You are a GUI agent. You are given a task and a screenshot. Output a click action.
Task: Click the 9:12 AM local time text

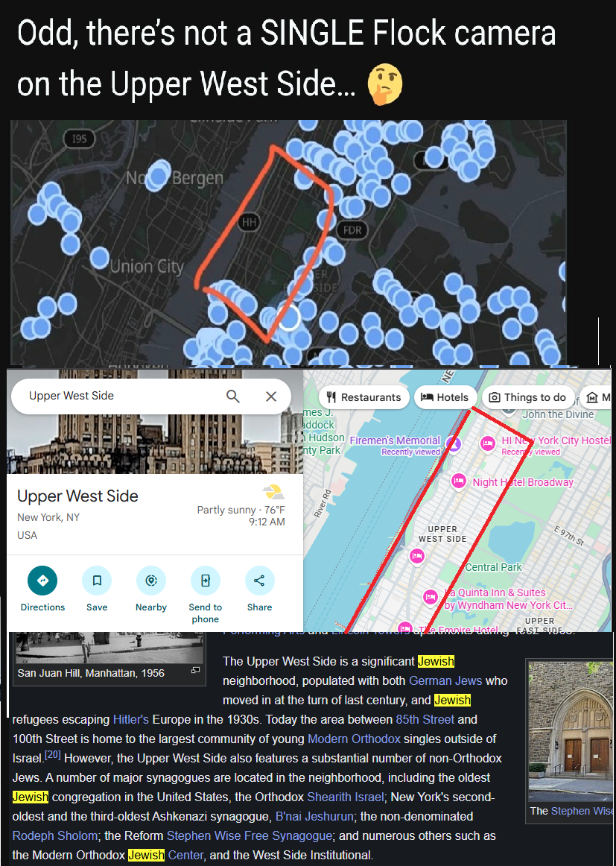tap(267, 522)
